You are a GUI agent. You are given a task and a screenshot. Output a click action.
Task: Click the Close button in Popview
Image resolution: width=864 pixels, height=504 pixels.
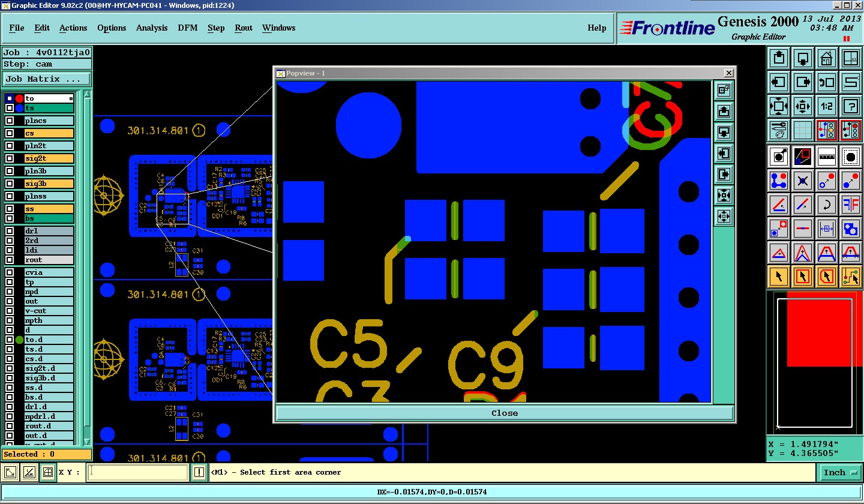(505, 413)
